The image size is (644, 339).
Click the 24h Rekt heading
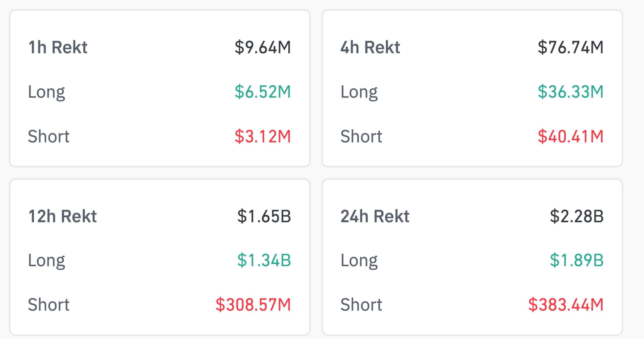click(375, 216)
